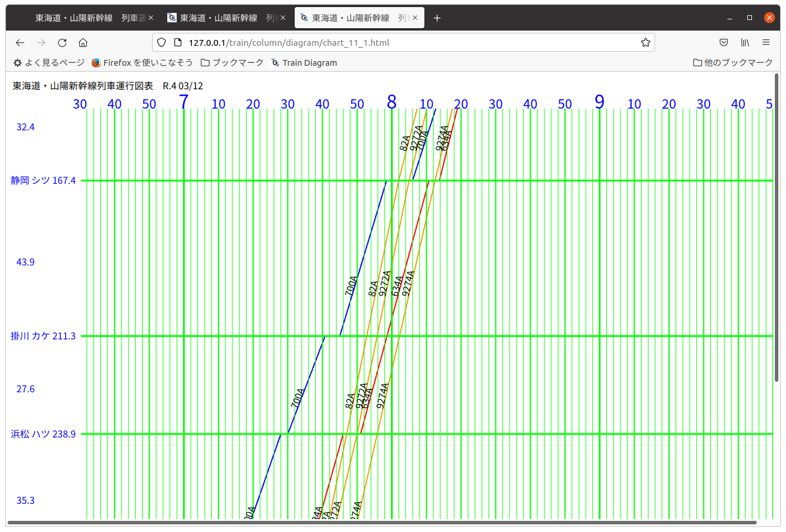Close the second tab
Viewport: 786px width, 532px height.
(x=283, y=18)
